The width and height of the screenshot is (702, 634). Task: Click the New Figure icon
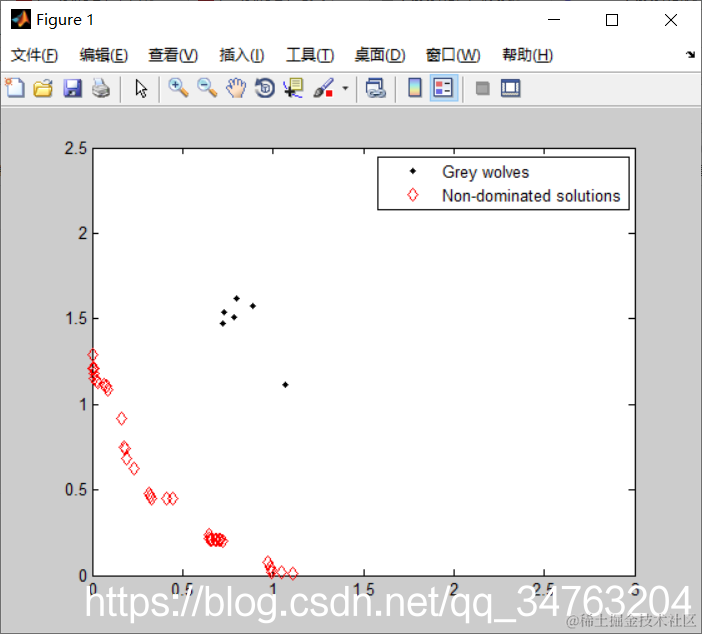click(x=15, y=88)
